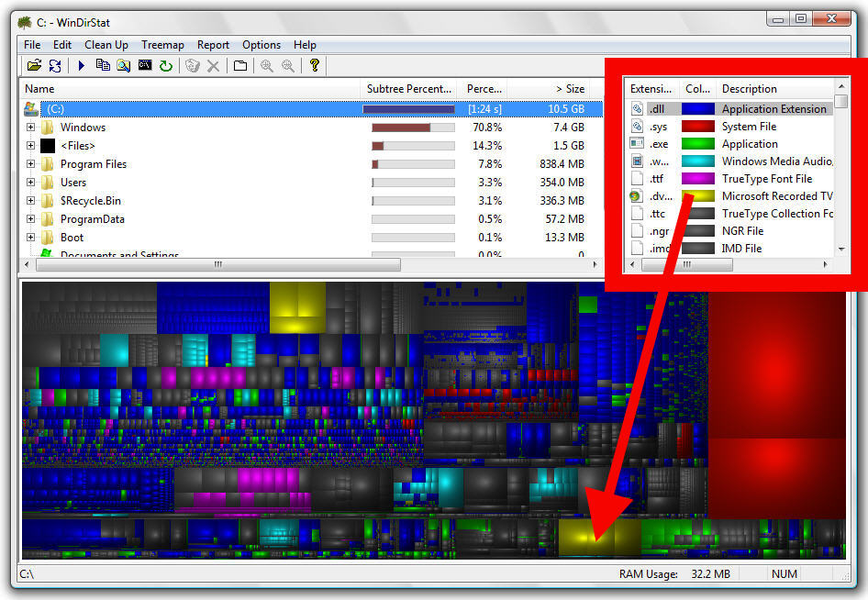
Task: Select the (C:) root row
Action: pos(313,109)
